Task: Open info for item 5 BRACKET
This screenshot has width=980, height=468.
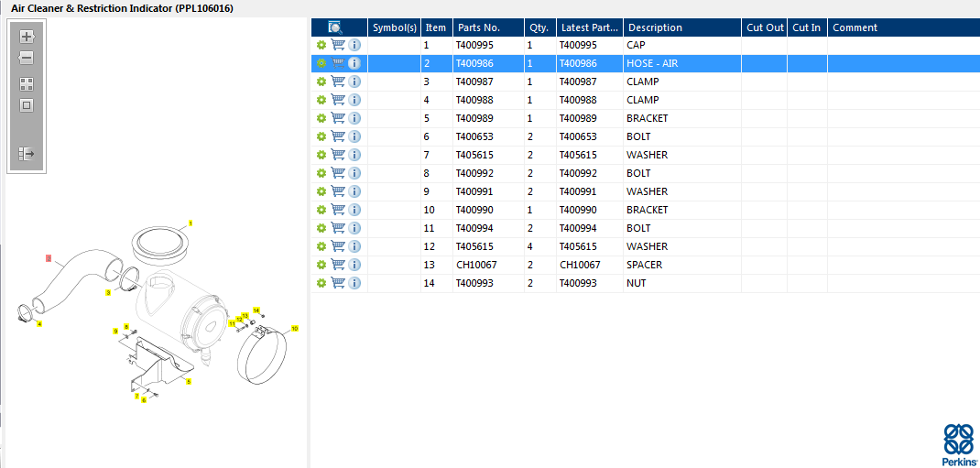Action: [x=354, y=118]
